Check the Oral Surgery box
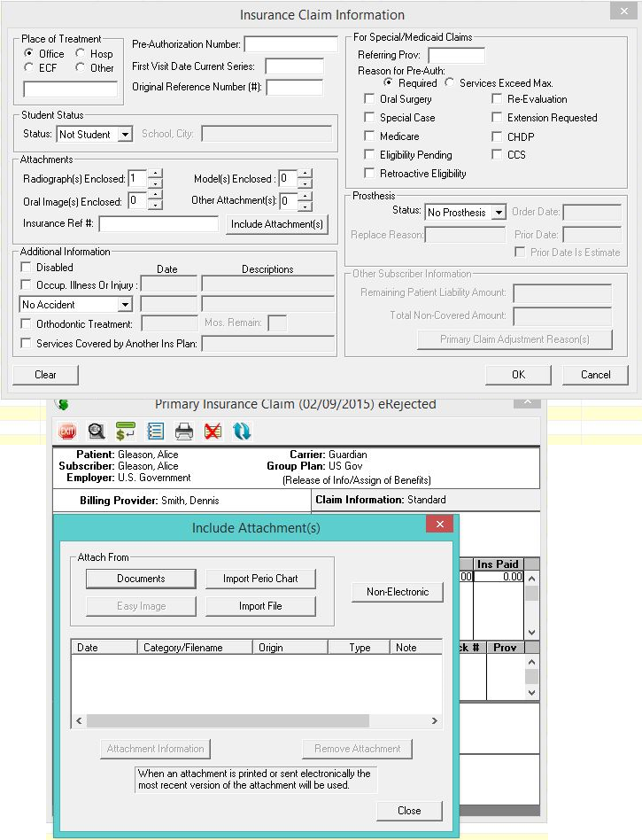The height and width of the screenshot is (840, 642). coord(369,98)
